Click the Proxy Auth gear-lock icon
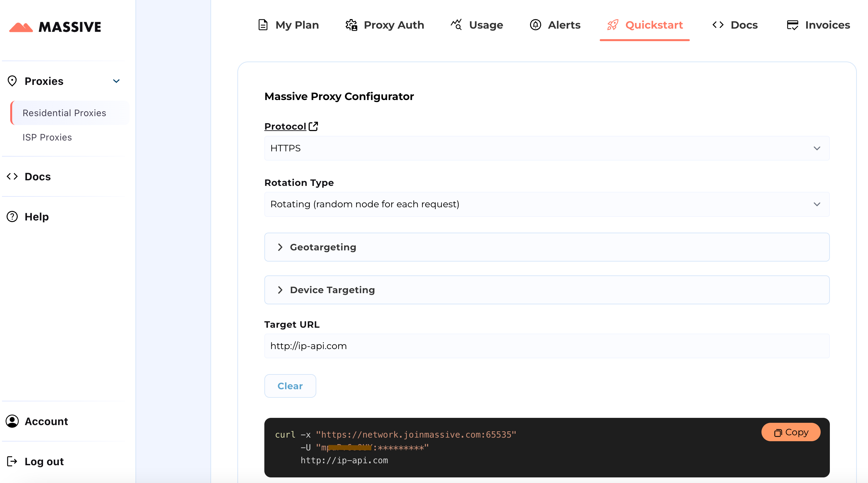The height and width of the screenshot is (483, 868). [351, 25]
